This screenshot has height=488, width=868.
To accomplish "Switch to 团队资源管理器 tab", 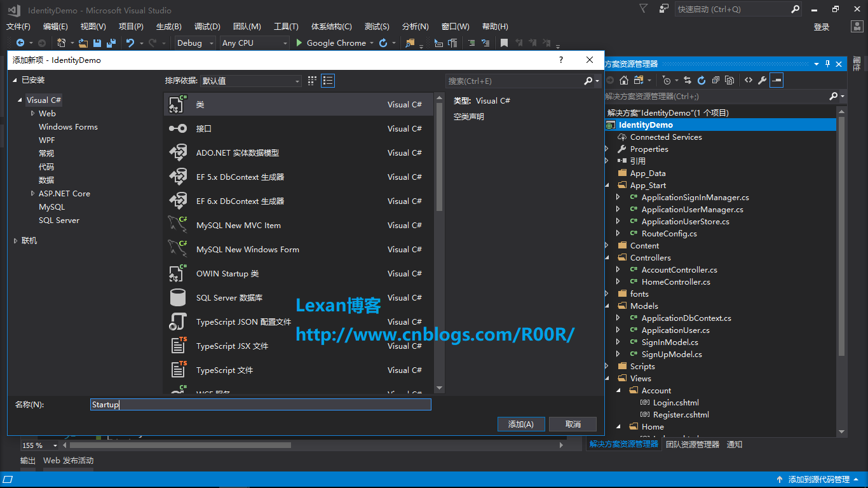I will [693, 444].
